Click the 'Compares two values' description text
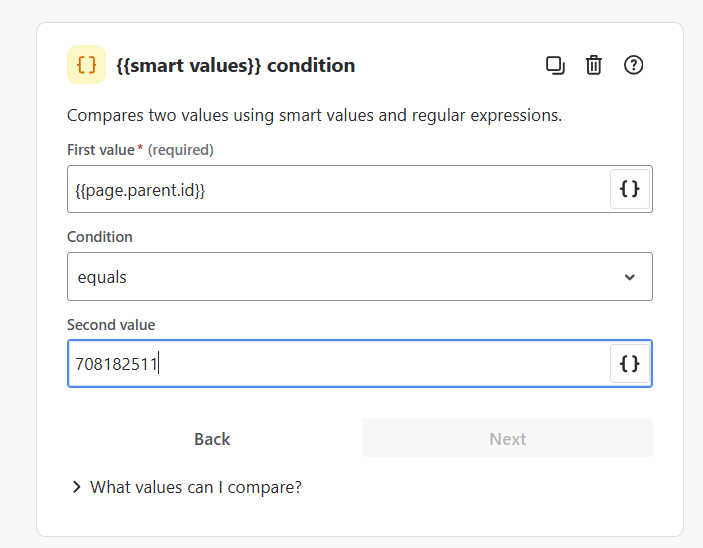 tap(314, 116)
